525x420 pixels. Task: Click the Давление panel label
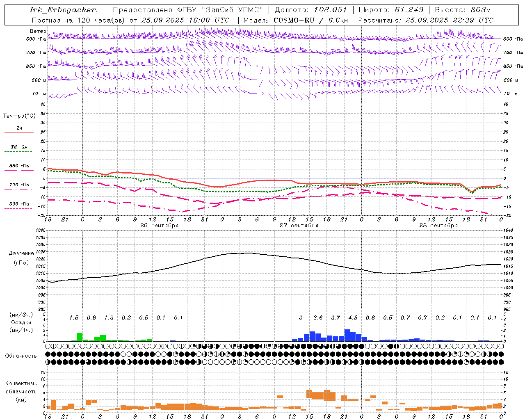point(21,253)
